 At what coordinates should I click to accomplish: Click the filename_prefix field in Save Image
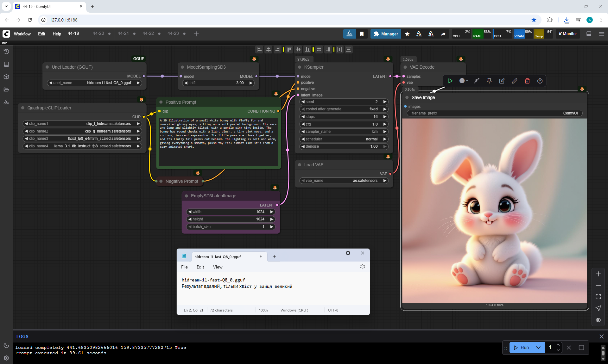tap(494, 113)
